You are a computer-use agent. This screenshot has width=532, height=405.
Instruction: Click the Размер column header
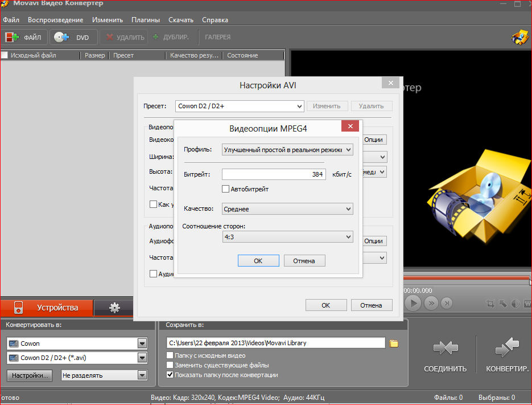(x=94, y=55)
